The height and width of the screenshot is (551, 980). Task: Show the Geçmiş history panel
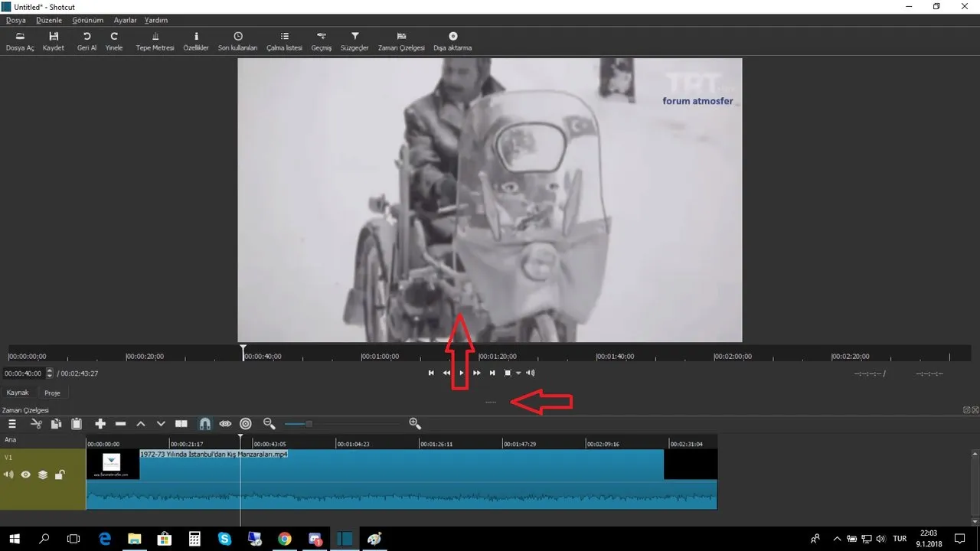322,41
